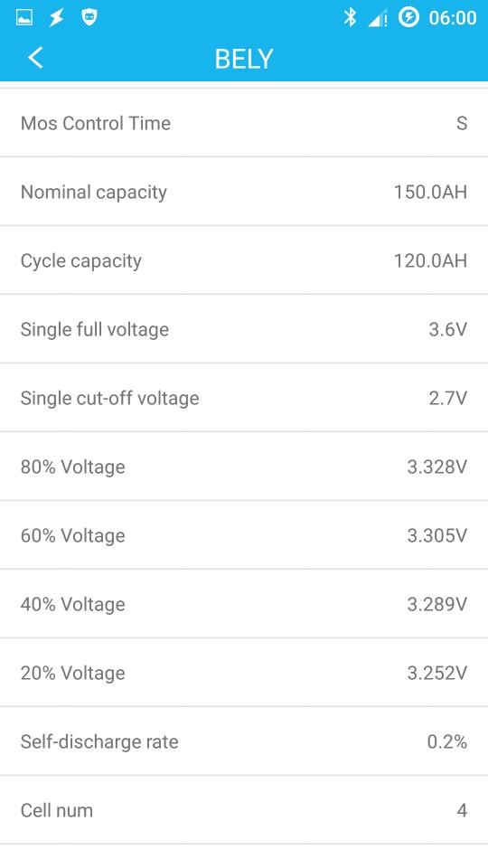This screenshot has width=488, height=868.
Task: Tap the shield mask notification icon
Action: (89, 18)
